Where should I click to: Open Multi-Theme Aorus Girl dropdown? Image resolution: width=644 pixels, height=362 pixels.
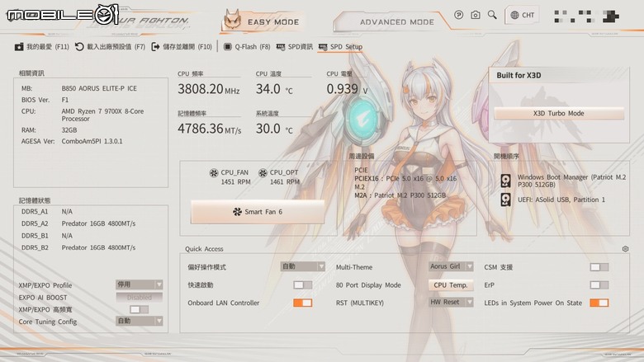click(451, 266)
